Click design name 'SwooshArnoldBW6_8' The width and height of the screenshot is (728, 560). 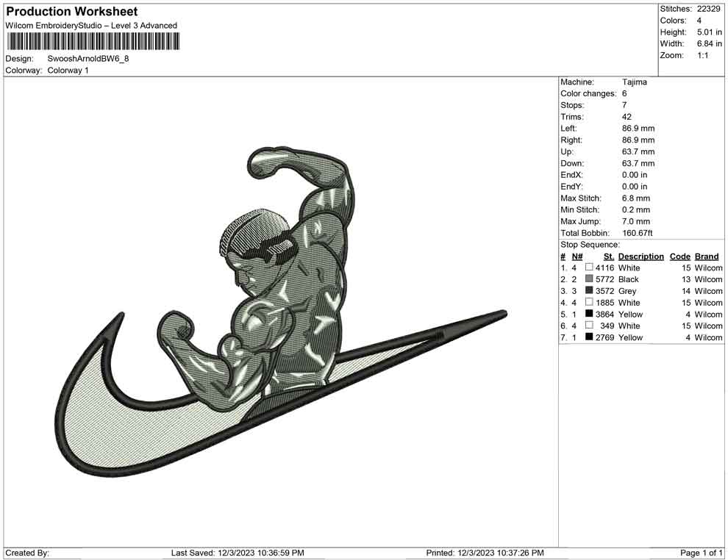point(88,59)
